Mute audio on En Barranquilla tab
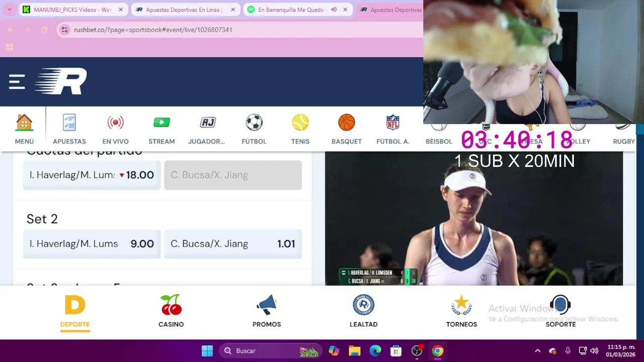Image resolution: width=644 pixels, height=362 pixels. (x=334, y=10)
